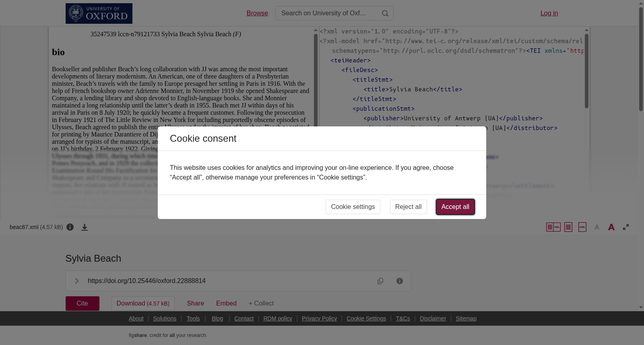Screen dimensions: 644x345
Task: Click the search magnifier icon
Action: [385, 13]
